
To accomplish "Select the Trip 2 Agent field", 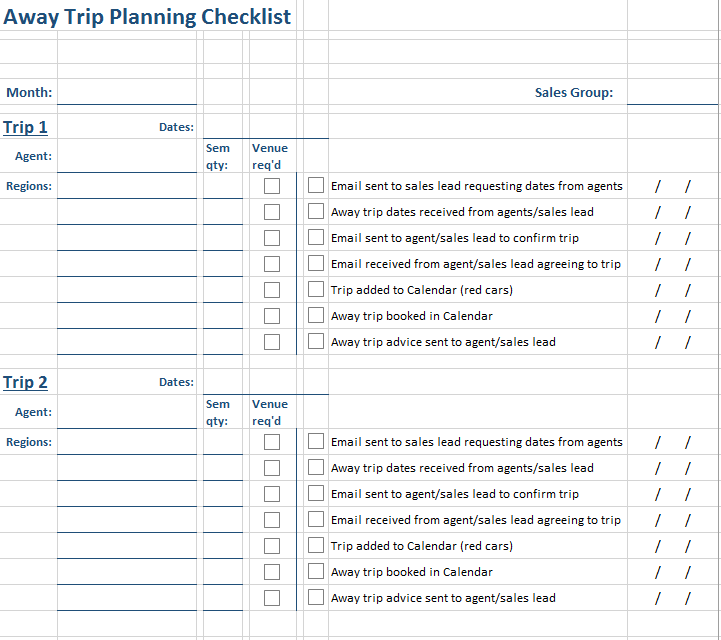I will pyautogui.click(x=127, y=412).
